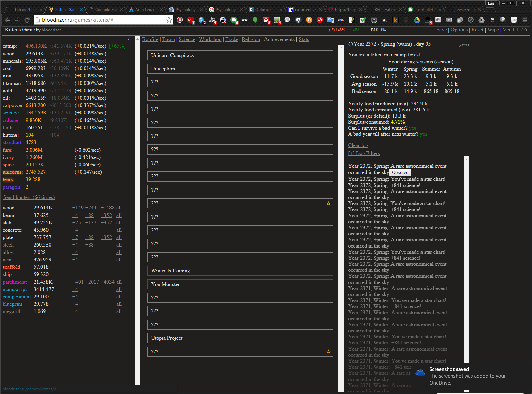Click the Adblock Plus extension icon
Viewport: 532px width, 394px height.
[x=190, y=20]
